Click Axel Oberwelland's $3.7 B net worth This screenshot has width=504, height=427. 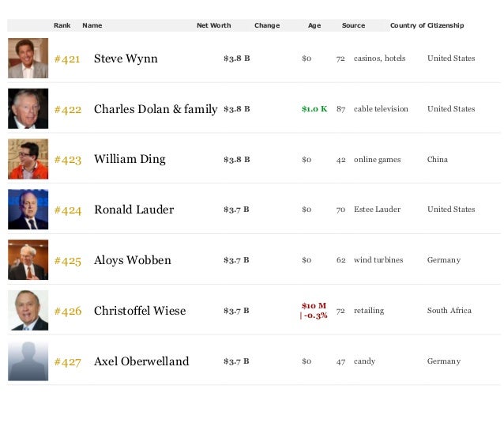pyautogui.click(x=236, y=361)
